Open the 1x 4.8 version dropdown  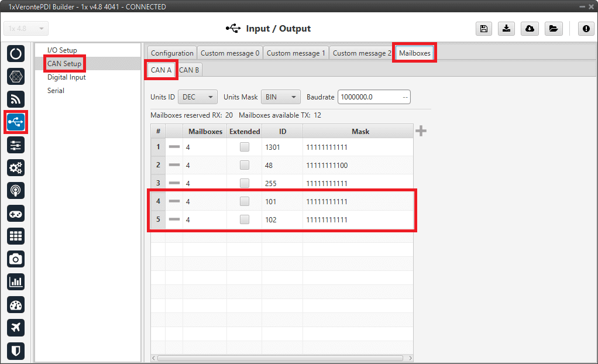(x=26, y=29)
